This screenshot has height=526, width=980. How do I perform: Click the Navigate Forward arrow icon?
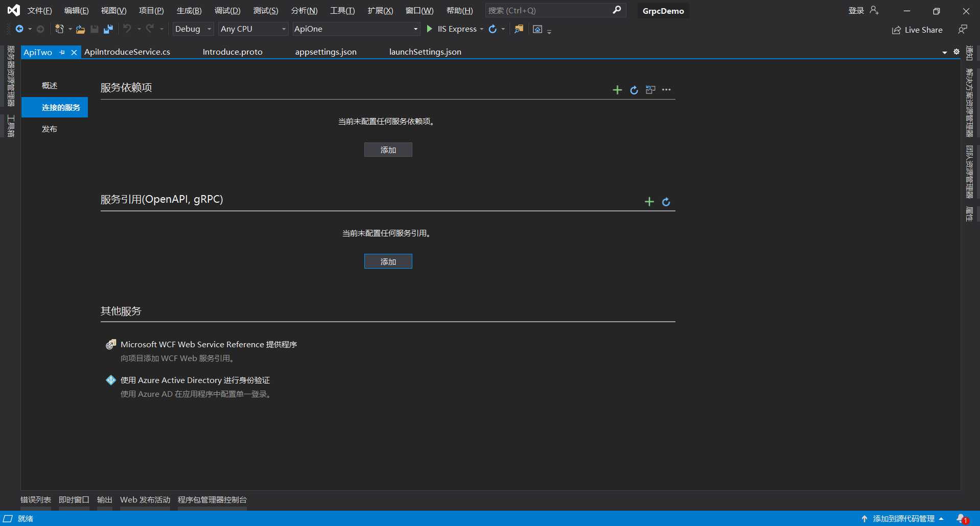[x=40, y=29]
